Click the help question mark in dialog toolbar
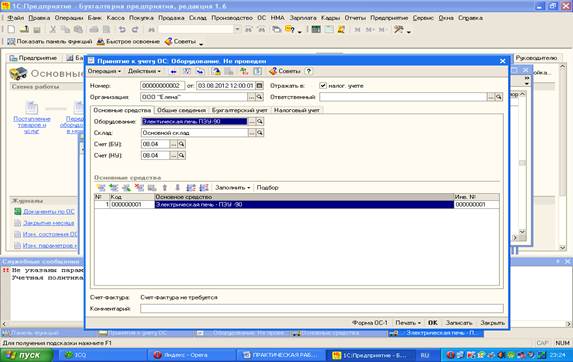 pyautogui.click(x=309, y=71)
